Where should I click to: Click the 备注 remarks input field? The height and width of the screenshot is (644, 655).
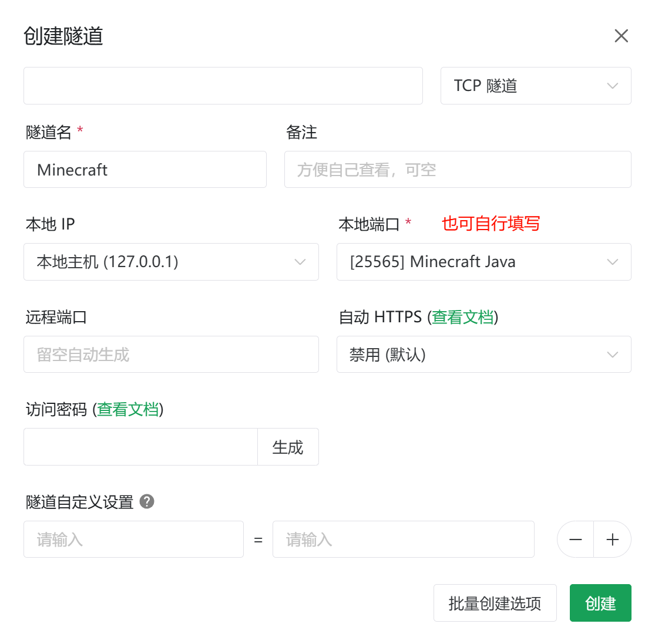click(x=457, y=170)
